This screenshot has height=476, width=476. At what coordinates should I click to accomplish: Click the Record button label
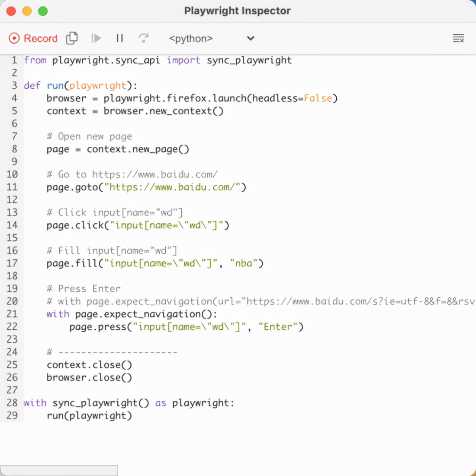(x=41, y=38)
